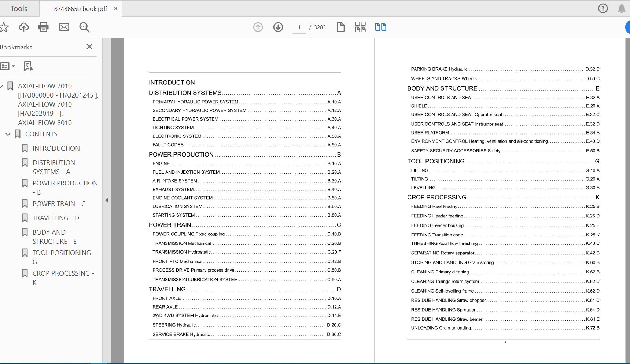This screenshot has width=630, height=364.
Task: Collapse the AXIAL-FLOW 7010 root bookmark
Action: (x=2, y=86)
